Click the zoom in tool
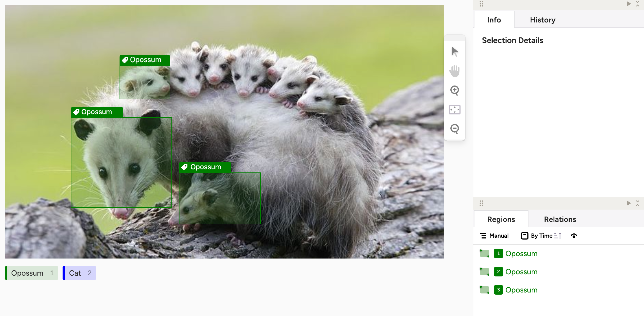The width and height of the screenshot is (644, 316). coord(455,90)
